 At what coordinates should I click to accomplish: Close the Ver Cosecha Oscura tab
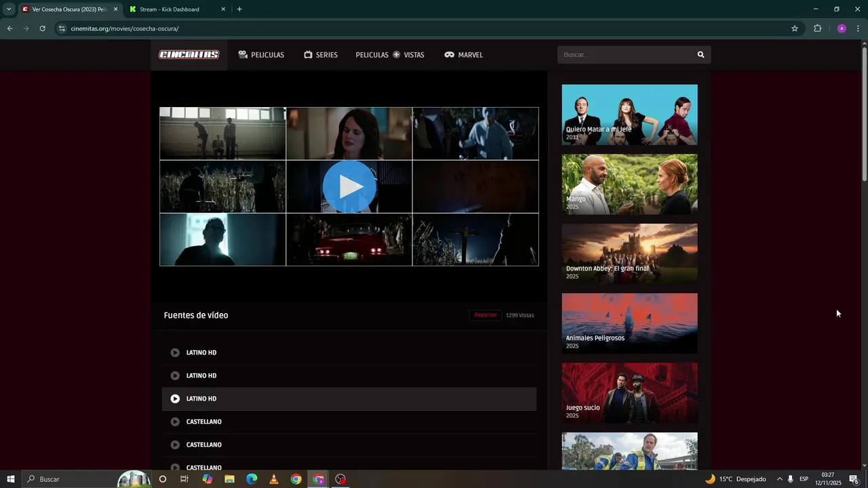click(115, 9)
